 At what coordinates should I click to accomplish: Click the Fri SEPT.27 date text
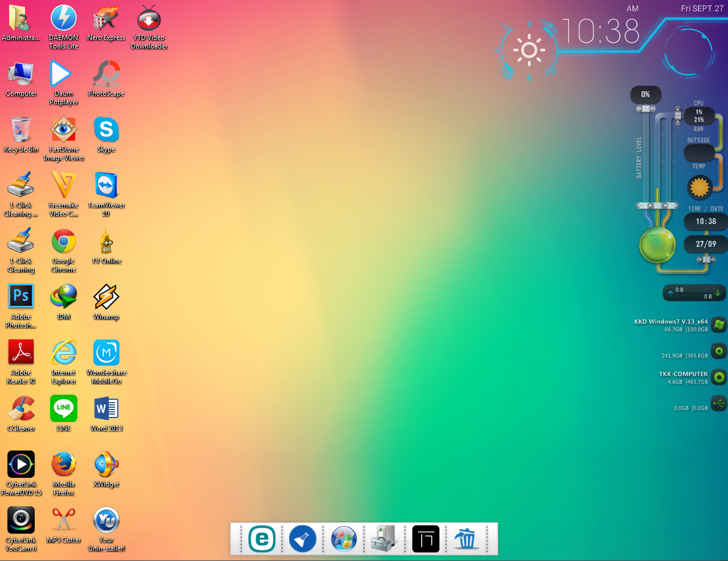point(702,9)
